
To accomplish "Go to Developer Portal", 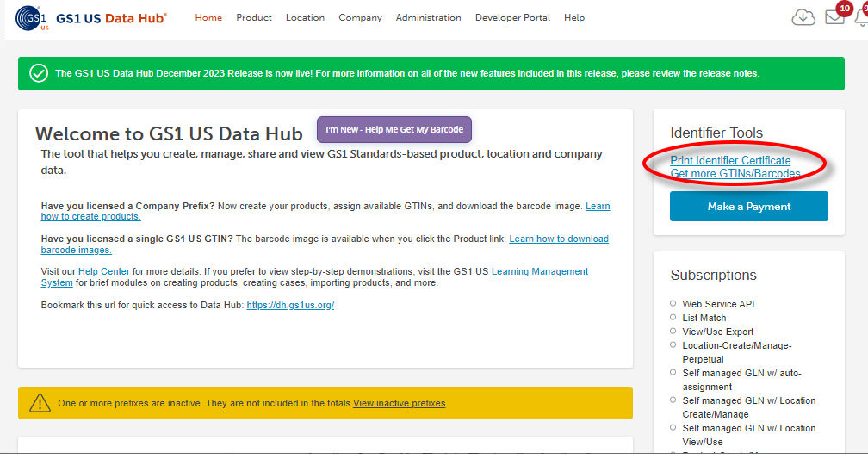I will pos(512,17).
